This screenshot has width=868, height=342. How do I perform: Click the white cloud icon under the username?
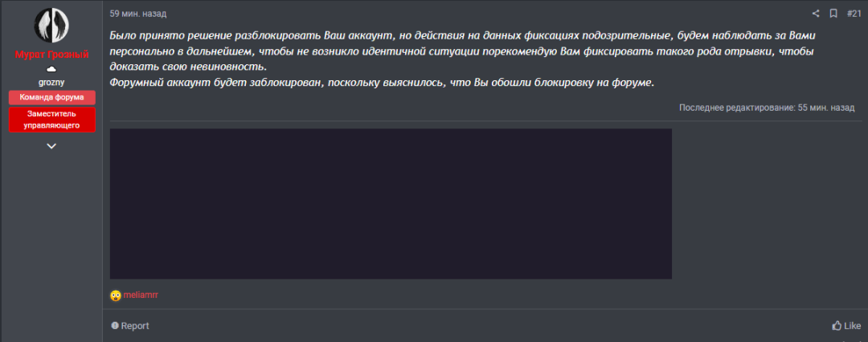tap(51, 69)
